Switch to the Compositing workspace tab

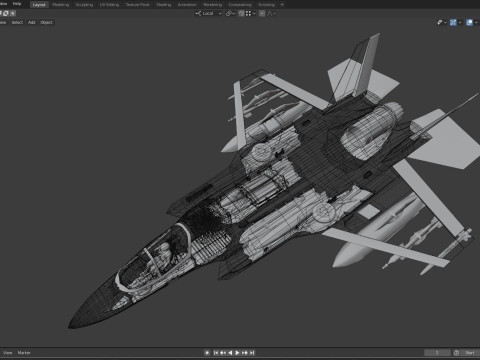tap(240, 5)
